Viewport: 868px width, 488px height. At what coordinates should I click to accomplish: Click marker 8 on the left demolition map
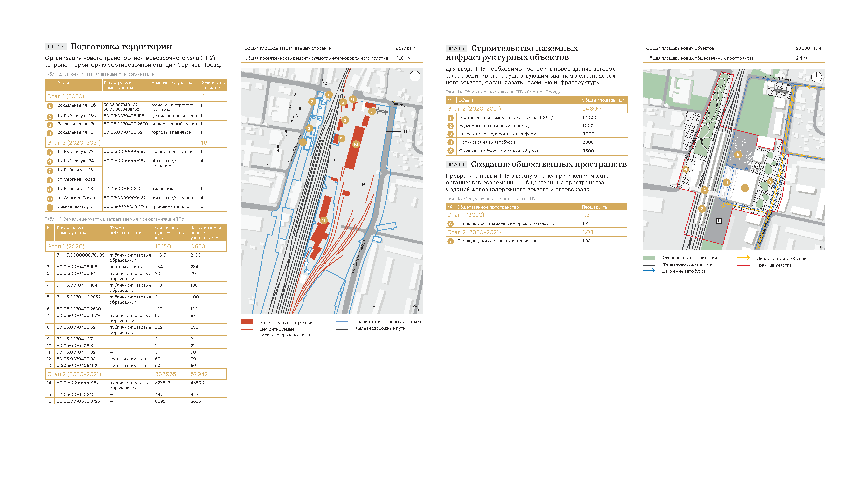[345, 120]
